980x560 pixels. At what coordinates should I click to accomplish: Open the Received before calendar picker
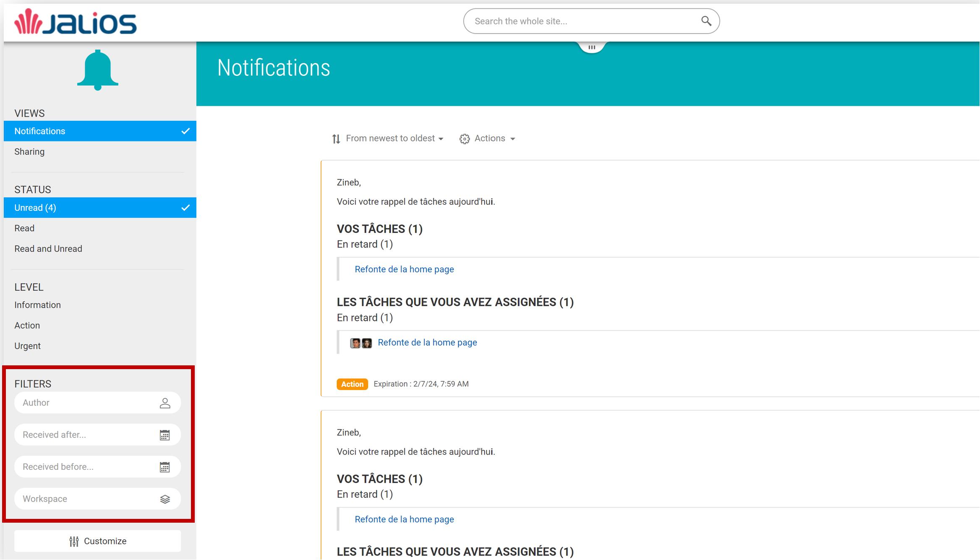coord(165,467)
